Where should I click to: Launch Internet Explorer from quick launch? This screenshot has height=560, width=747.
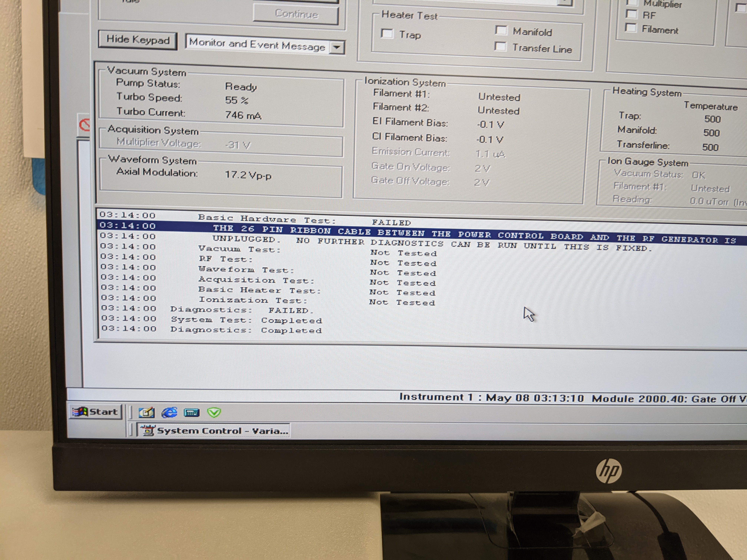pyautogui.click(x=169, y=412)
